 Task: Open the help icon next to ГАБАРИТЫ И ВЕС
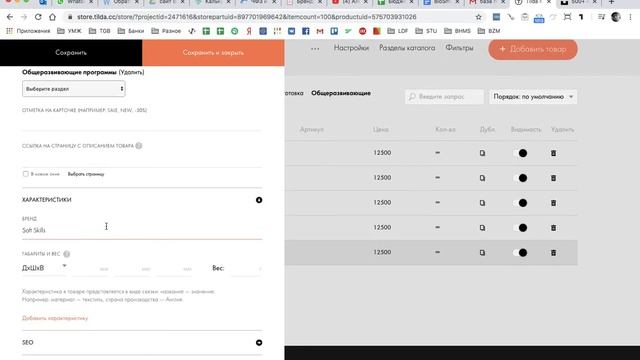point(67,254)
